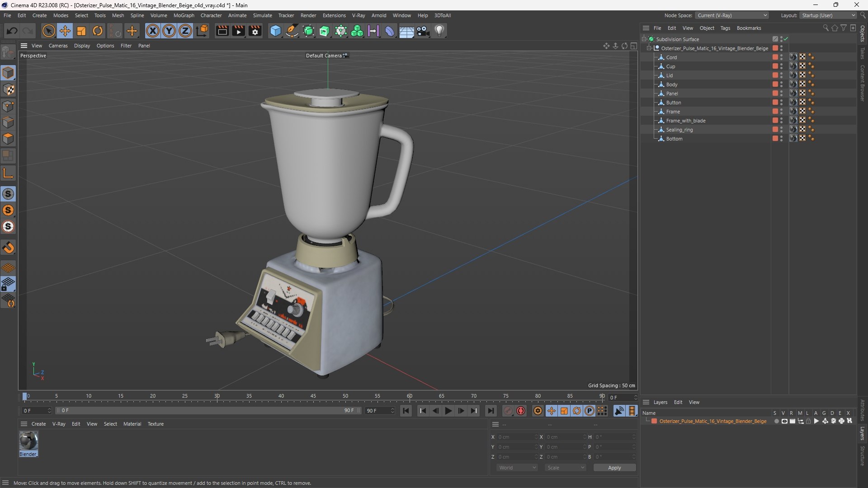Open the Render Settings icon
The height and width of the screenshot is (488, 868).
[255, 31]
